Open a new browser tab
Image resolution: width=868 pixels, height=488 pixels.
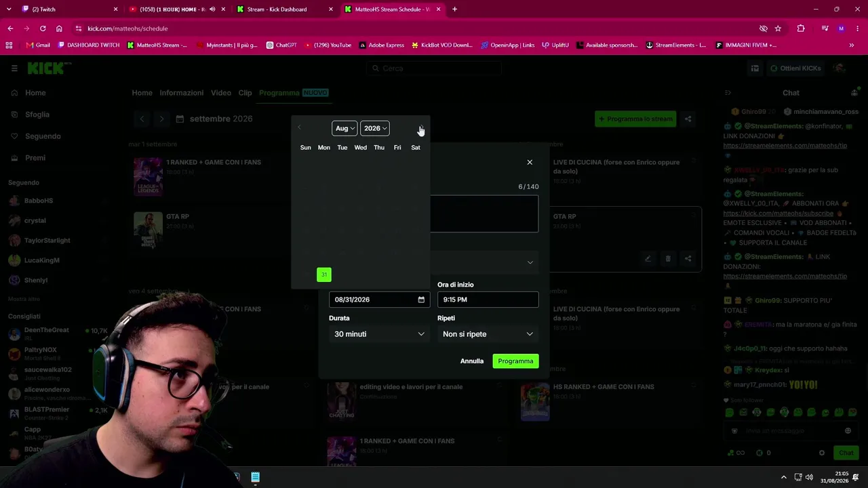click(x=454, y=9)
